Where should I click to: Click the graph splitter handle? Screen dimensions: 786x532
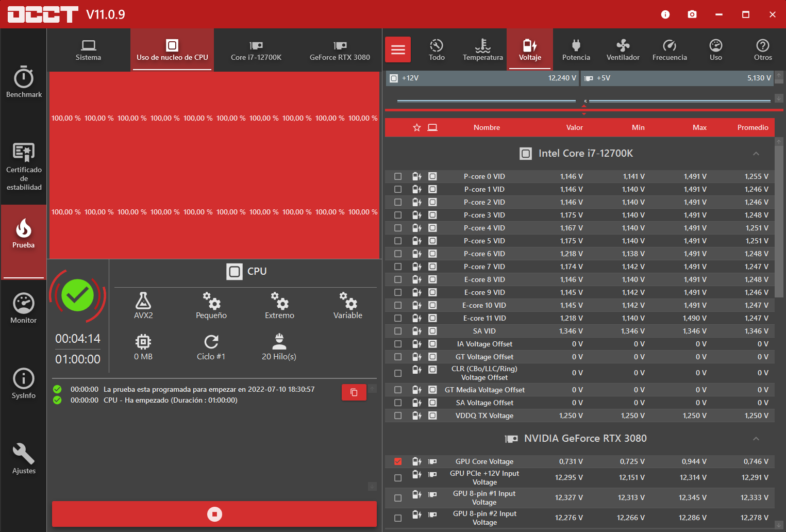tap(584, 110)
